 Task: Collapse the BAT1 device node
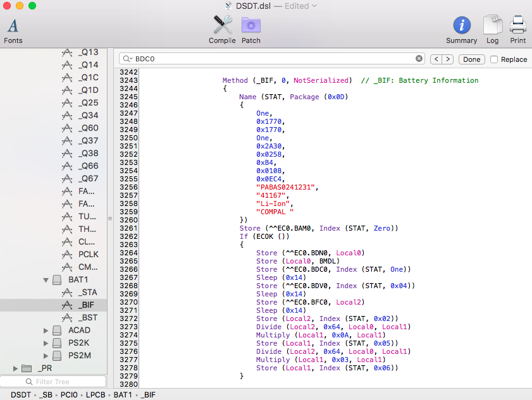(46, 279)
